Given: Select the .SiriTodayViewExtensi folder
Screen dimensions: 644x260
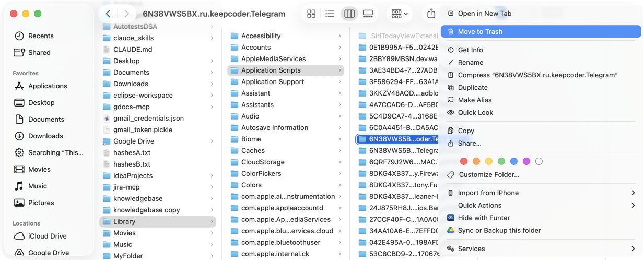Looking at the screenshot, I should click(x=398, y=36).
